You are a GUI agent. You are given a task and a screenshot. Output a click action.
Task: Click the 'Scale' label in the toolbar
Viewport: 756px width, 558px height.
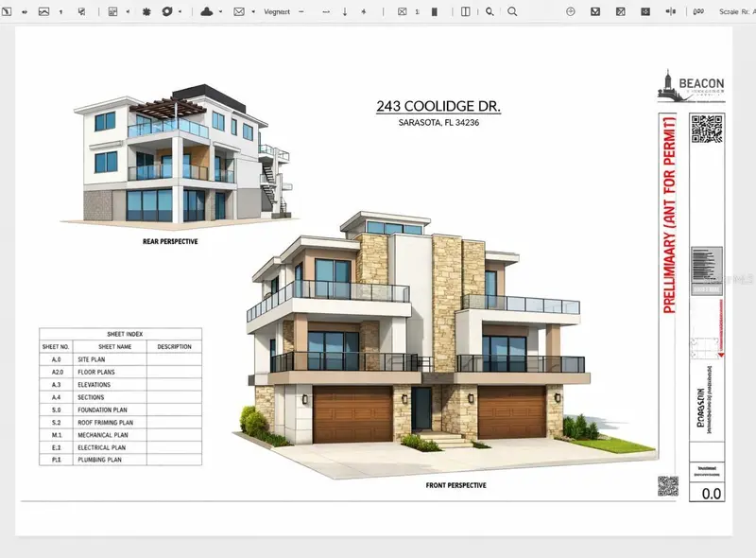(x=729, y=11)
